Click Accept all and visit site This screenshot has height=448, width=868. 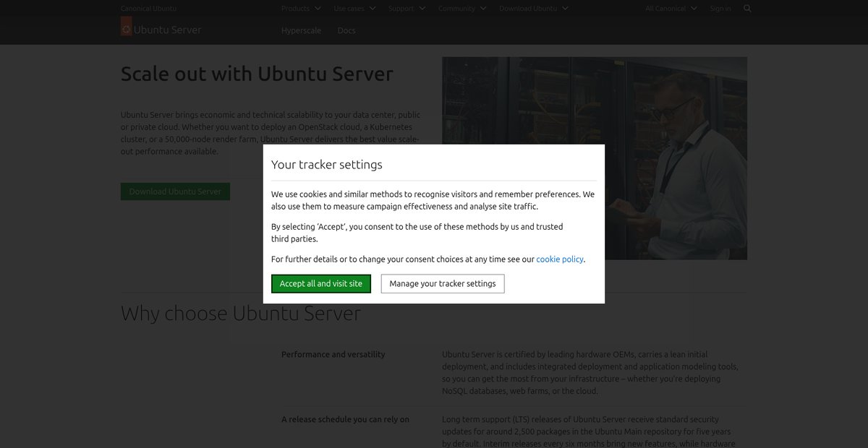[321, 284]
